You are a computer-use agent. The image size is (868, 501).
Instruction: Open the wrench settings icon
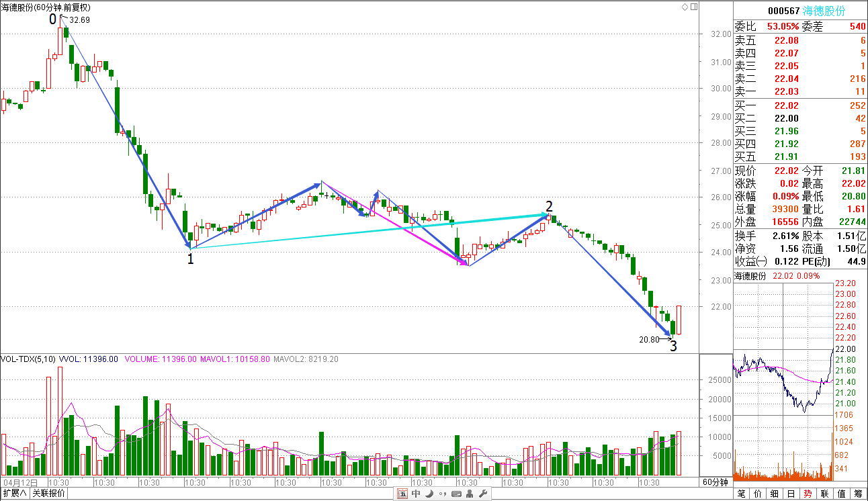(x=483, y=494)
